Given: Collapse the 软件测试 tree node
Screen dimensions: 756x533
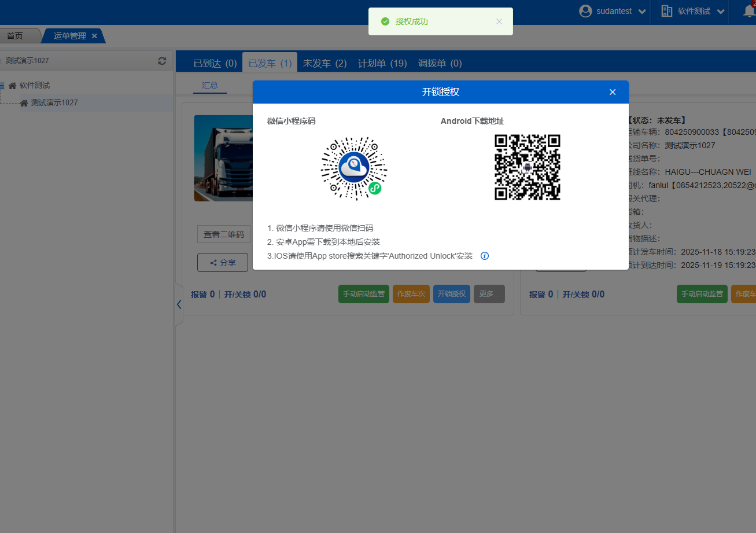Looking at the screenshot, I should coord(2,86).
